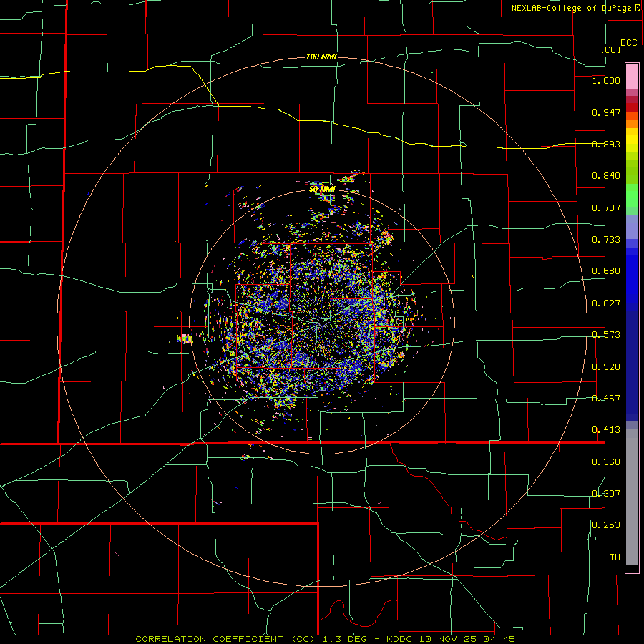Click the [CC] units label

coord(611,49)
